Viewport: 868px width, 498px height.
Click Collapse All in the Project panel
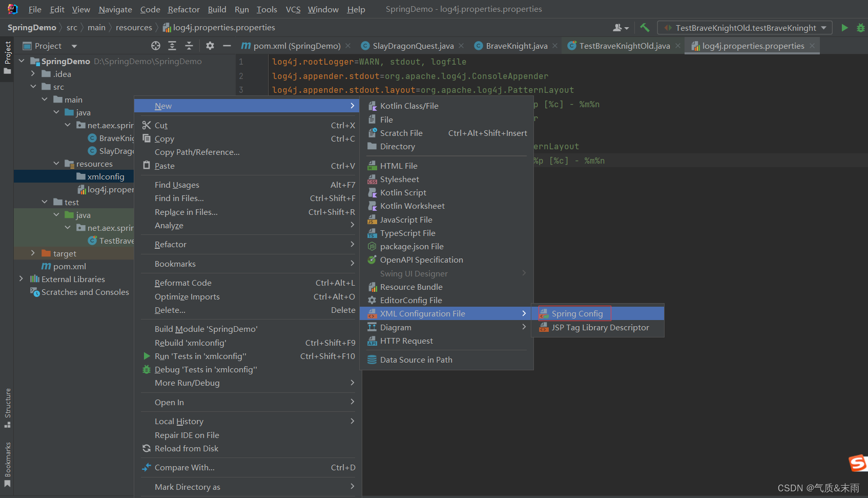(x=189, y=46)
